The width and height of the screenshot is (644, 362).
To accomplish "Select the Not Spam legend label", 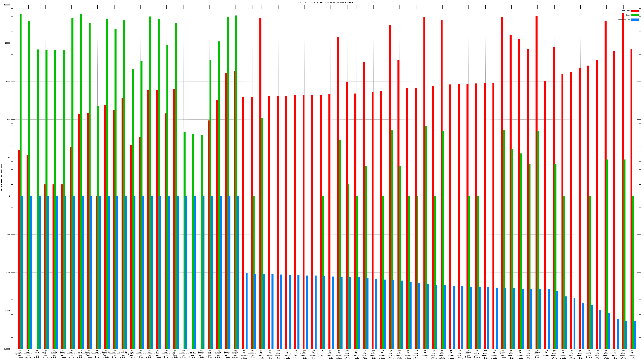I will pos(626,11).
